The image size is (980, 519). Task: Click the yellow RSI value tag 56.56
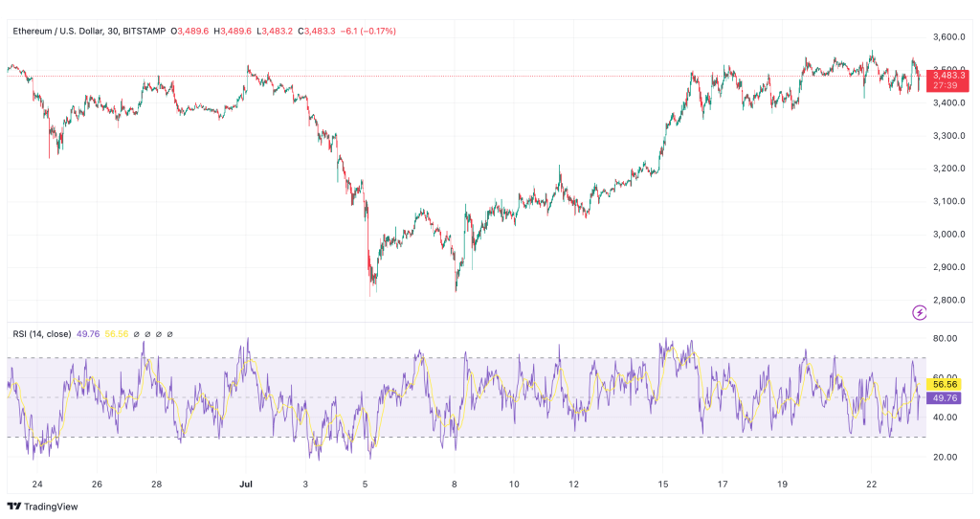tap(944, 385)
